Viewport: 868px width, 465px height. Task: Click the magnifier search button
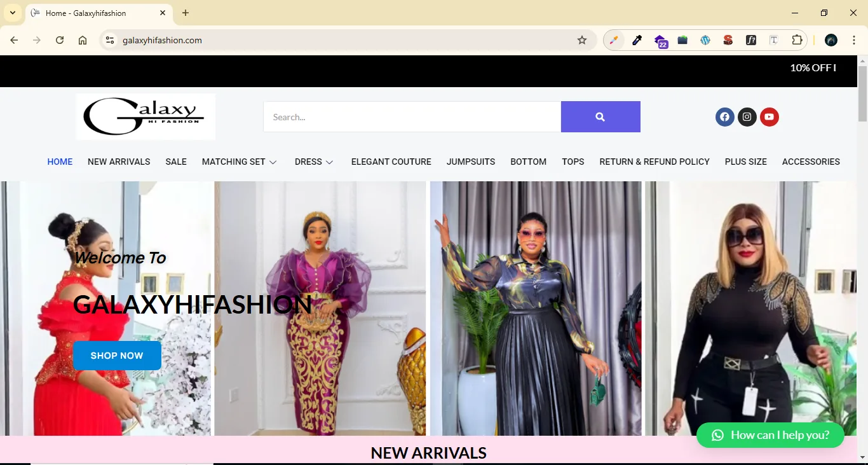click(x=600, y=117)
